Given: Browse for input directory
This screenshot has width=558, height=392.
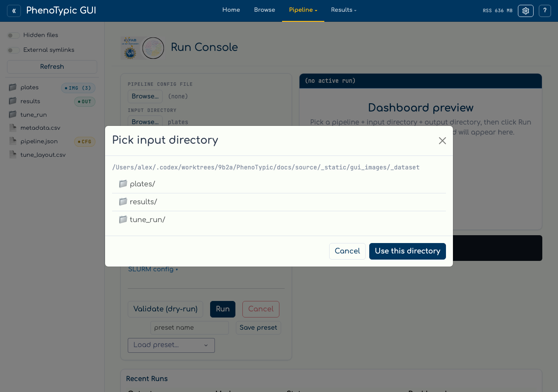Looking at the screenshot, I should [145, 122].
